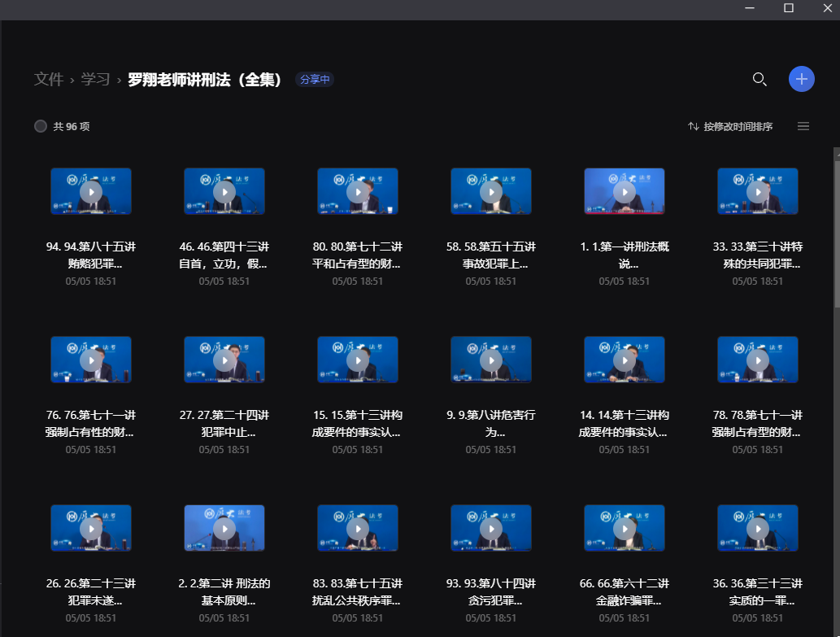Navigate to the 学习 breadcrumb

point(98,79)
